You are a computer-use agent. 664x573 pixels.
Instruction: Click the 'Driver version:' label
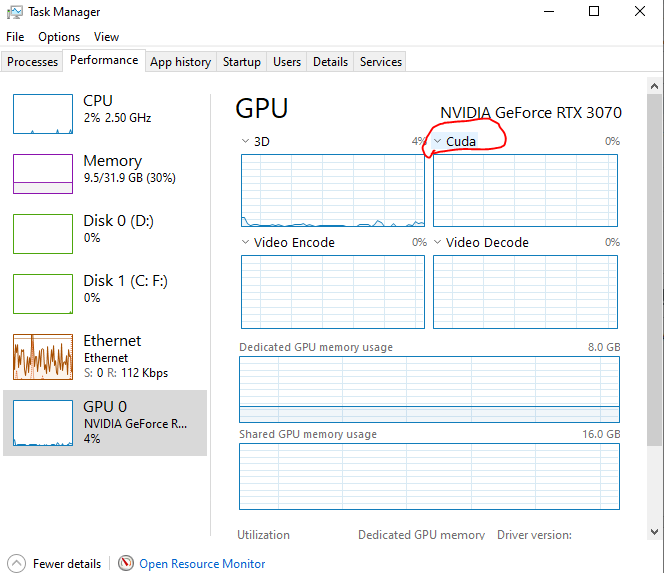[x=534, y=535]
